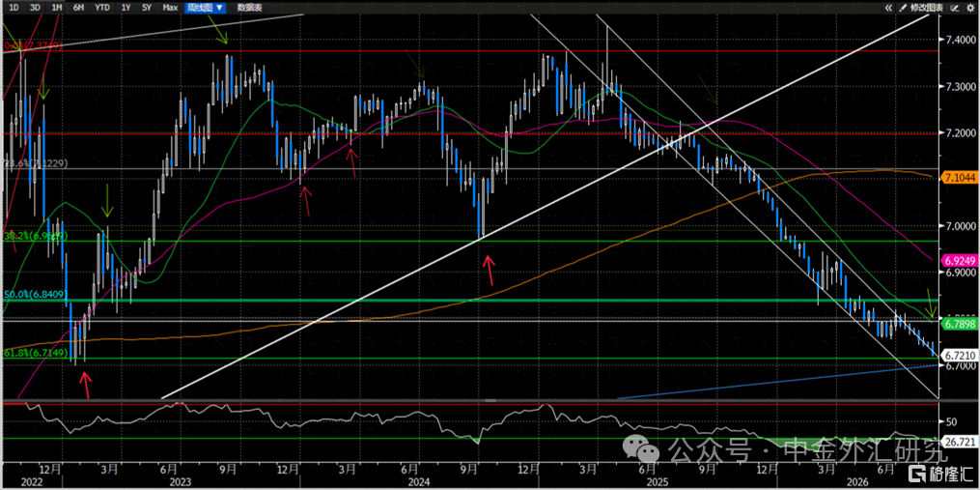Click the pencil edit icon

[903, 8]
